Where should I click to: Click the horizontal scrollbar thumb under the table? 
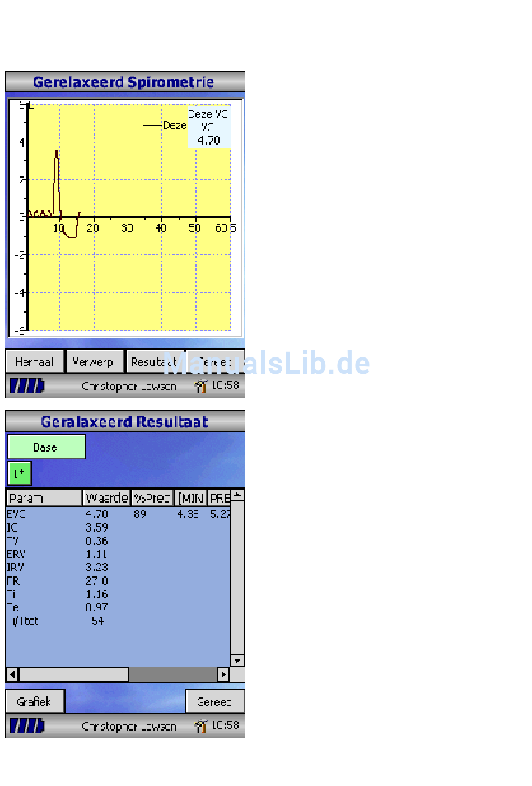point(74,675)
